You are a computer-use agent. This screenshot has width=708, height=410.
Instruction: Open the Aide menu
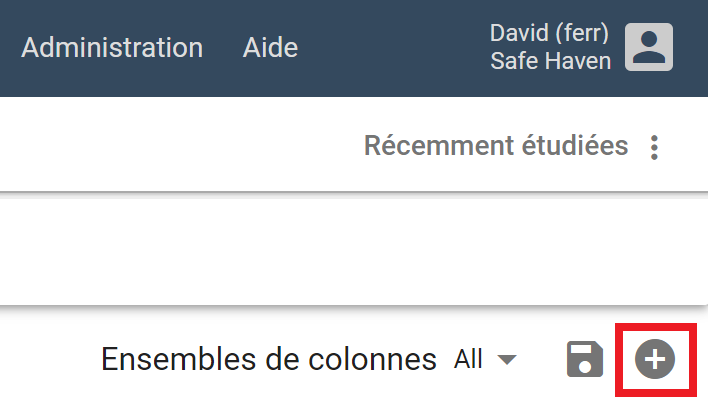point(270,47)
